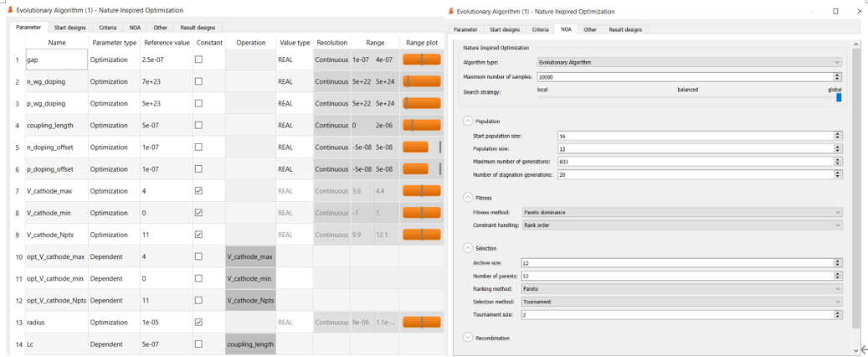Switch to Criteria tab in left window

(107, 27)
